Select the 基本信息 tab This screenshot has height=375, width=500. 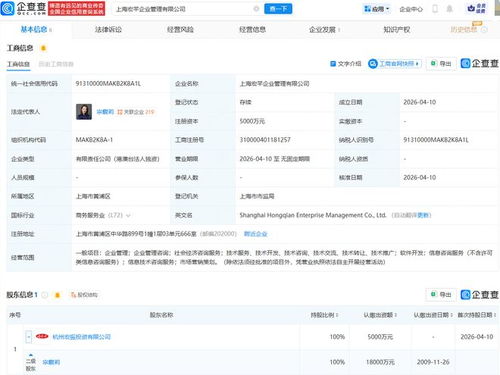tap(36, 29)
